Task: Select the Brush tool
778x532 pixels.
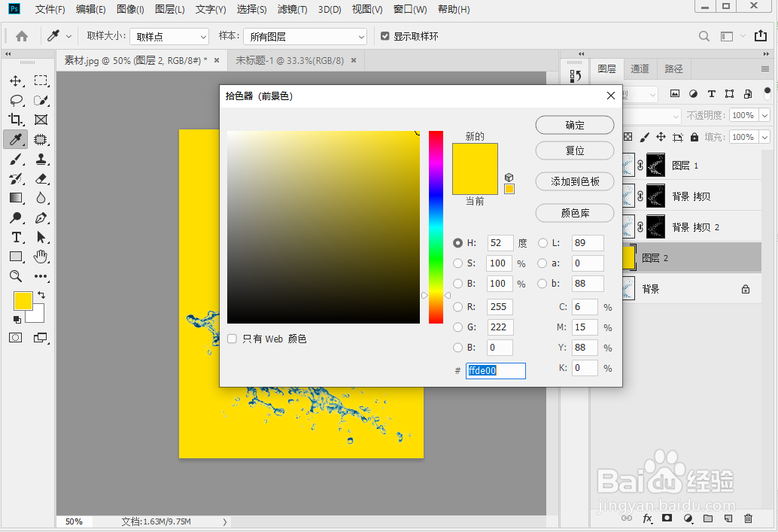Action: pyautogui.click(x=16, y=159)
